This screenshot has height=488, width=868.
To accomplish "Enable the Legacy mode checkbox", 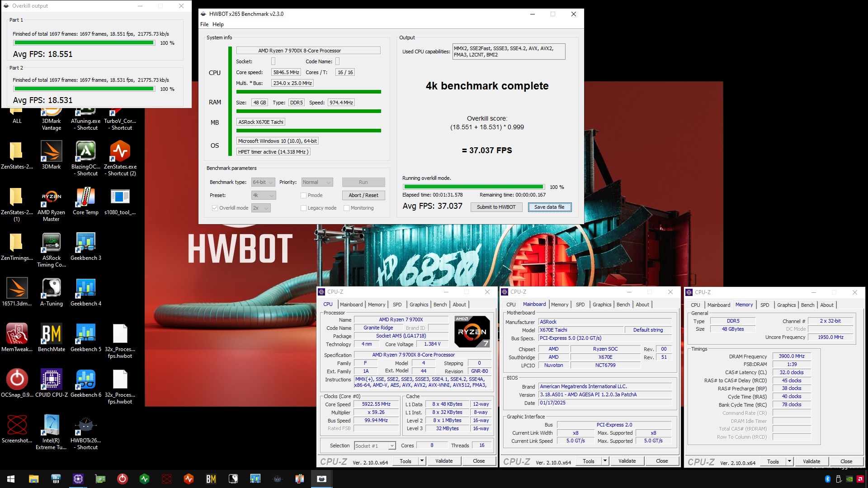I will [303, 208].
